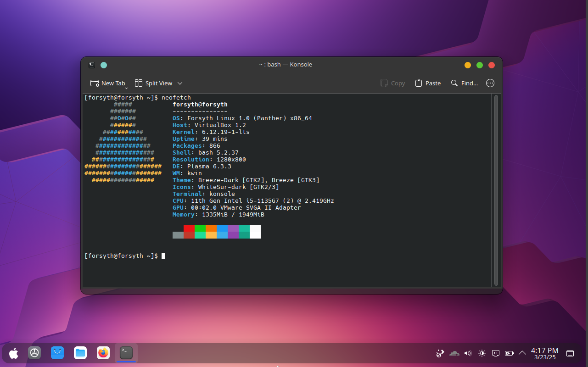The image size is (588, 367).
Task: Click the 'OS: Forsyth Linux 1.0 (Panther)' line
Action: pos(242,118)
